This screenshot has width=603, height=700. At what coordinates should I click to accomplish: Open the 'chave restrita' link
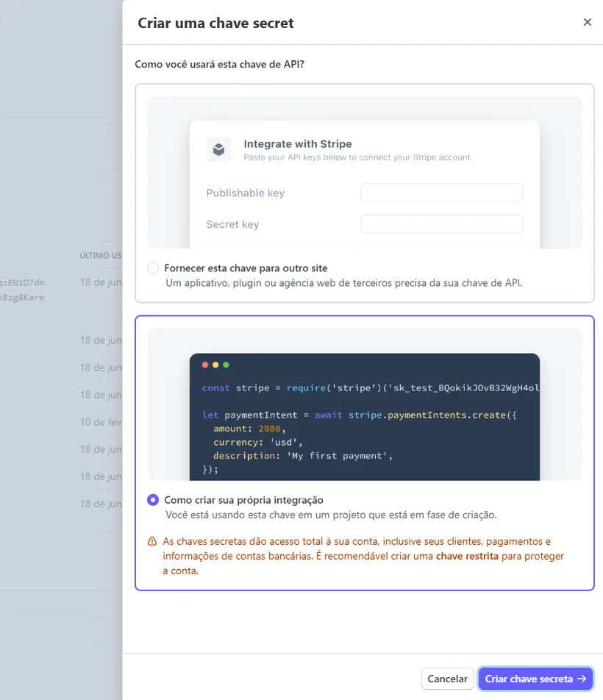click(x=467, y=556)
